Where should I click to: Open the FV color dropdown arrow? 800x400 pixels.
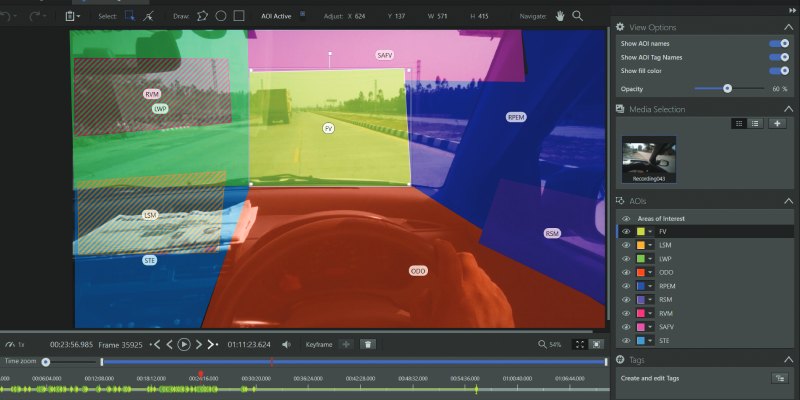coord(651,232)
